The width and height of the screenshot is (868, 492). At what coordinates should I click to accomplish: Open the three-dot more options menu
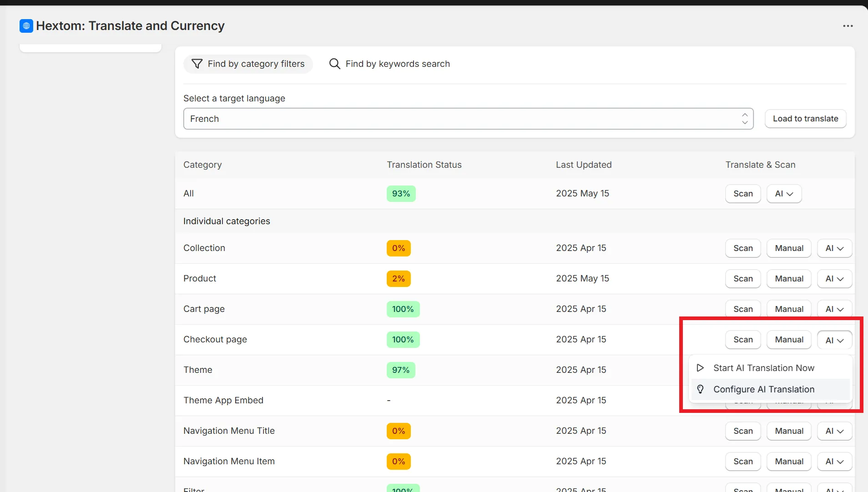point(848,26)
